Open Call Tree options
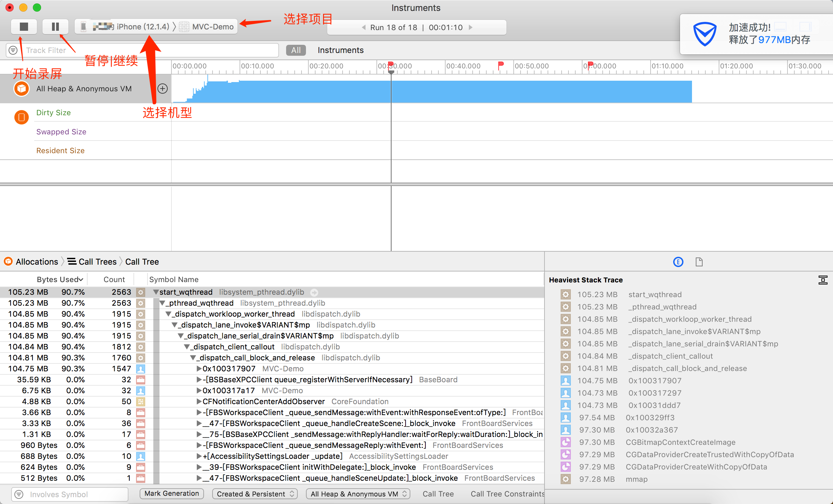 point(438,494)
